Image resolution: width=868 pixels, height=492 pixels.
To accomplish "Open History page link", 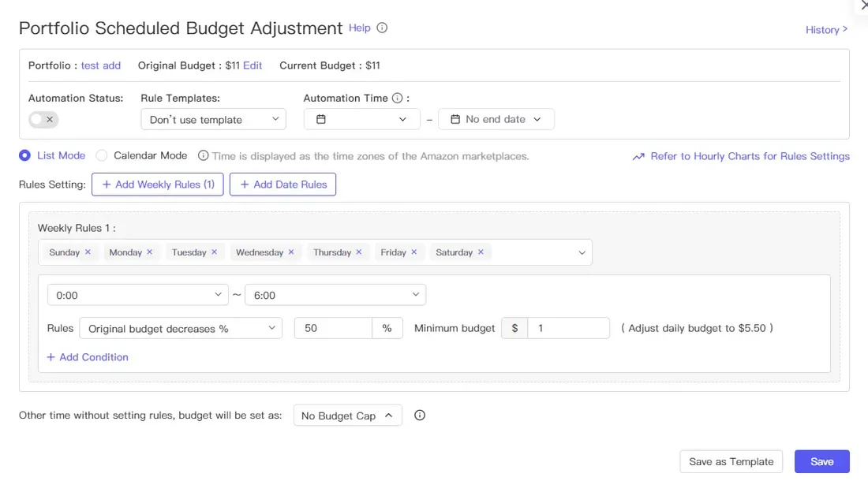I will click(826, 30).
